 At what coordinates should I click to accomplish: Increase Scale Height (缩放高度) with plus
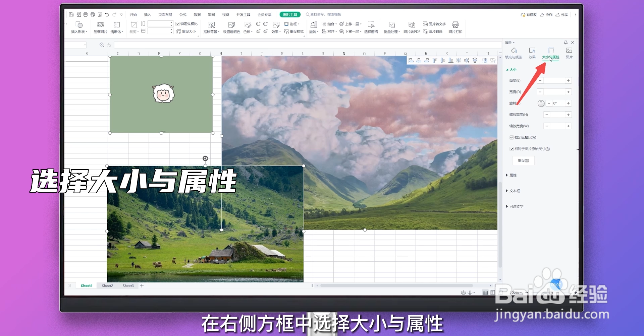coord(568,115)
